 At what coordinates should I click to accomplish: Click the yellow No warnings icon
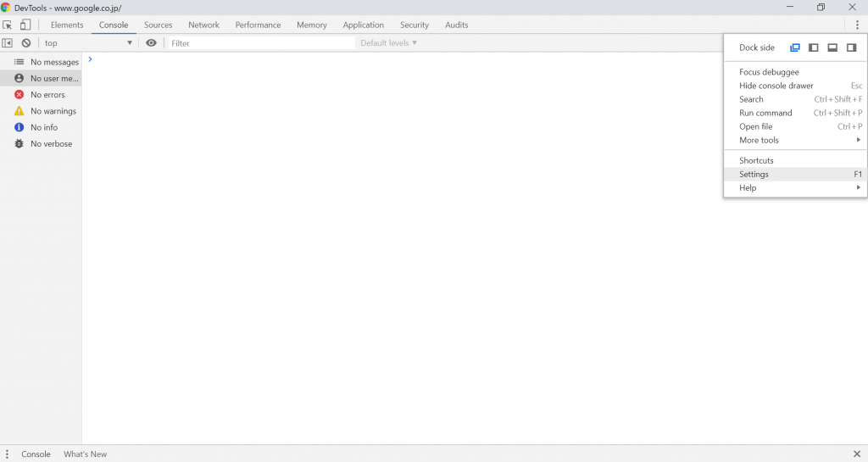[x=19, y=111]
